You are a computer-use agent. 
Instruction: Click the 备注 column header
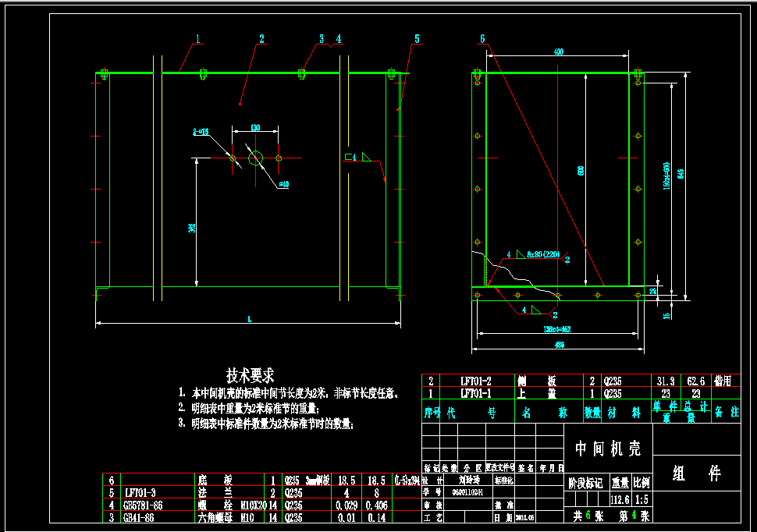click(x=727, y=412)
